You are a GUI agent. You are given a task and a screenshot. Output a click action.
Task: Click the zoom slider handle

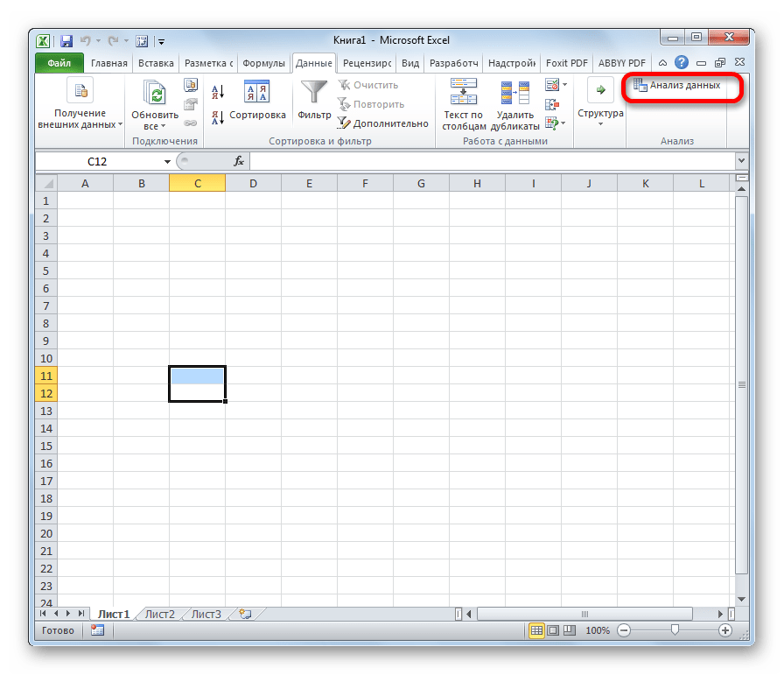674,630
